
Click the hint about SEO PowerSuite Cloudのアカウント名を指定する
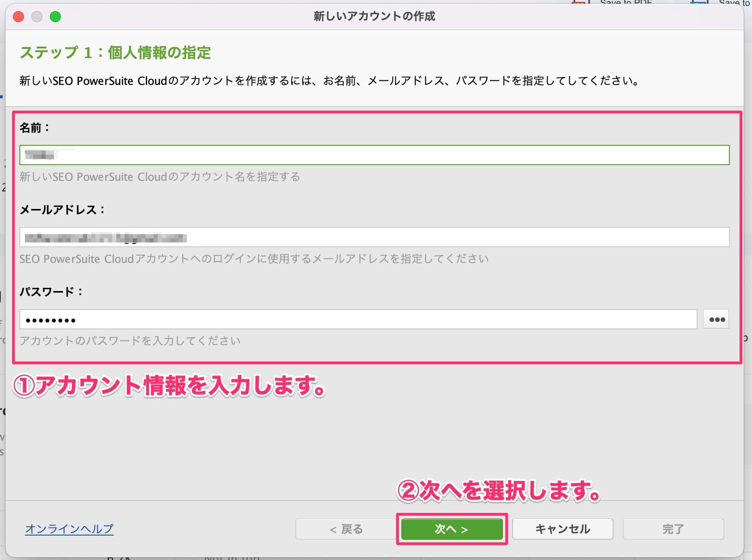coord(160,177)
